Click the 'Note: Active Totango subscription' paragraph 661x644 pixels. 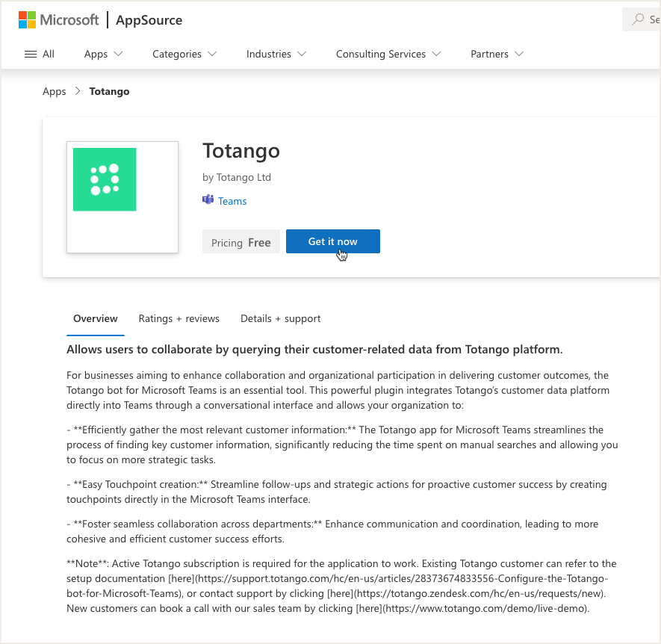[341, 586]
